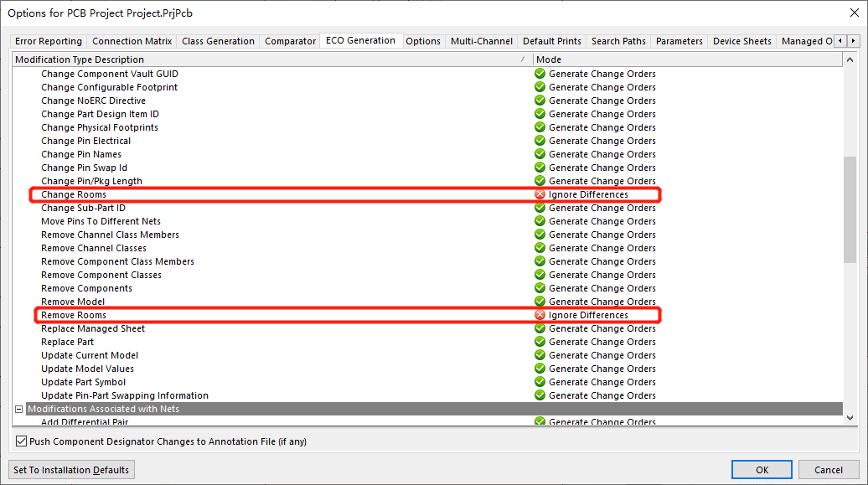
Task: Click the OK button
Action: (x=762, y=469)
